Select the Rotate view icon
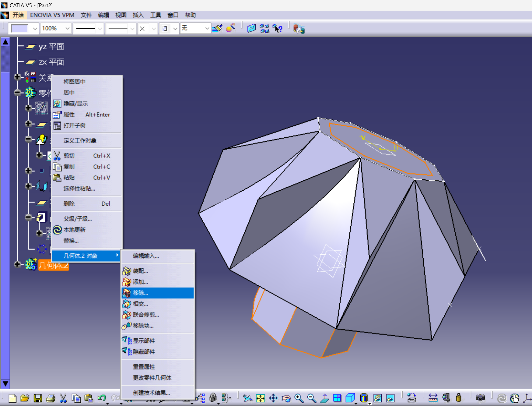The width and height of the screenshot is (532, 406). [286, 398]
